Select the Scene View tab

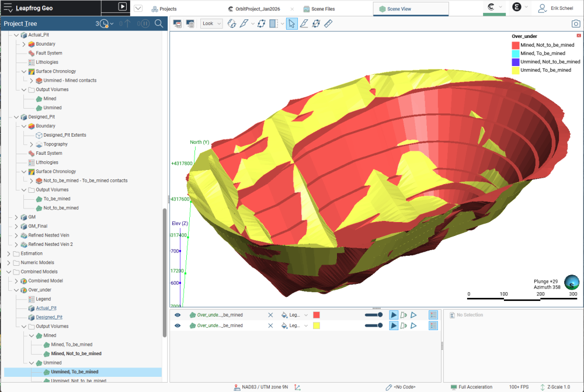[x=411, y=9]
